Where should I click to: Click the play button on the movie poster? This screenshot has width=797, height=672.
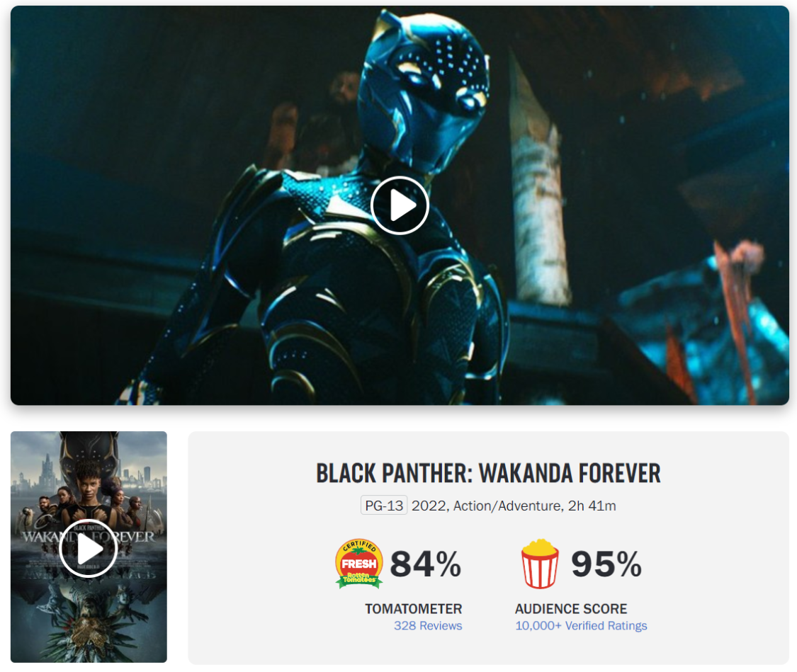tap(88, 549)
